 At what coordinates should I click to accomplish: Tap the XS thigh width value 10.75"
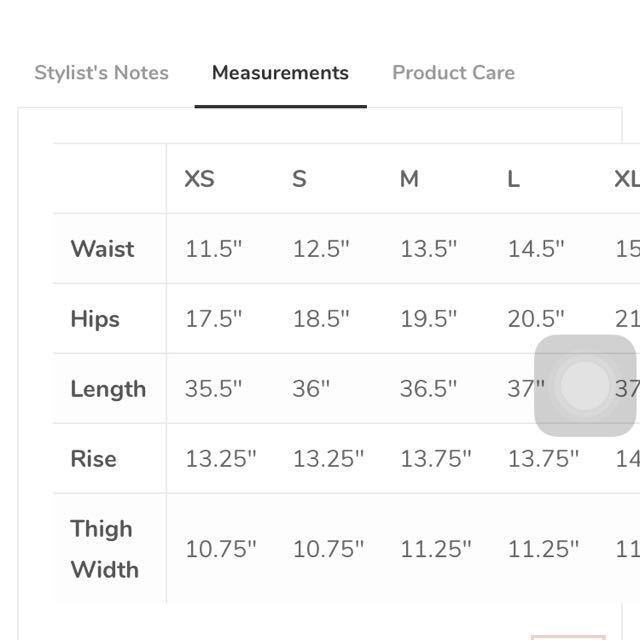[x=220, y=549]
